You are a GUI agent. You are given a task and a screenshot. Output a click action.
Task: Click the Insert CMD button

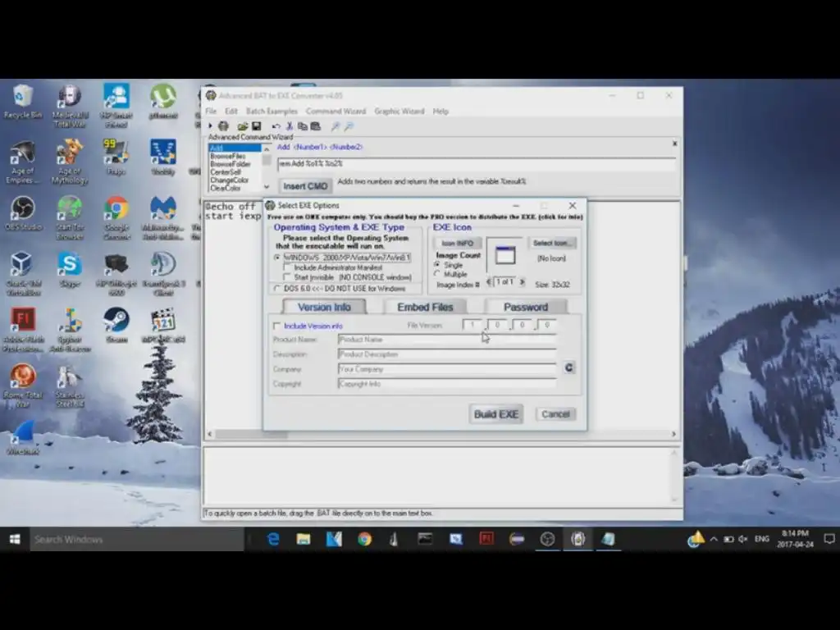[305, 186]
